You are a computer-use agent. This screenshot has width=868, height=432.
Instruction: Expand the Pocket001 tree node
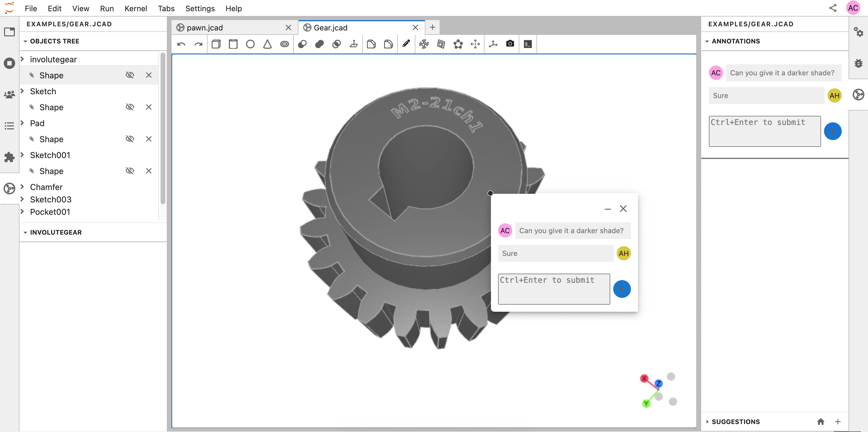point(22,212)
